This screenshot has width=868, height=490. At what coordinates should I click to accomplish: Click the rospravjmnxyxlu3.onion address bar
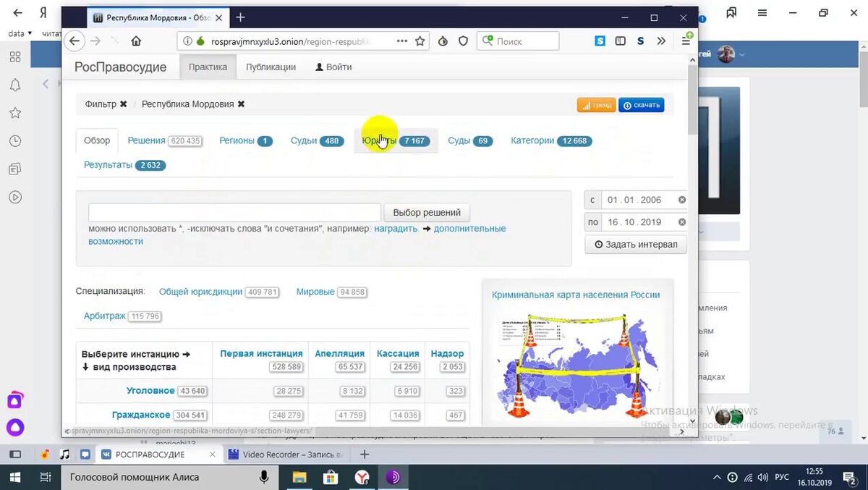point(289,41)
